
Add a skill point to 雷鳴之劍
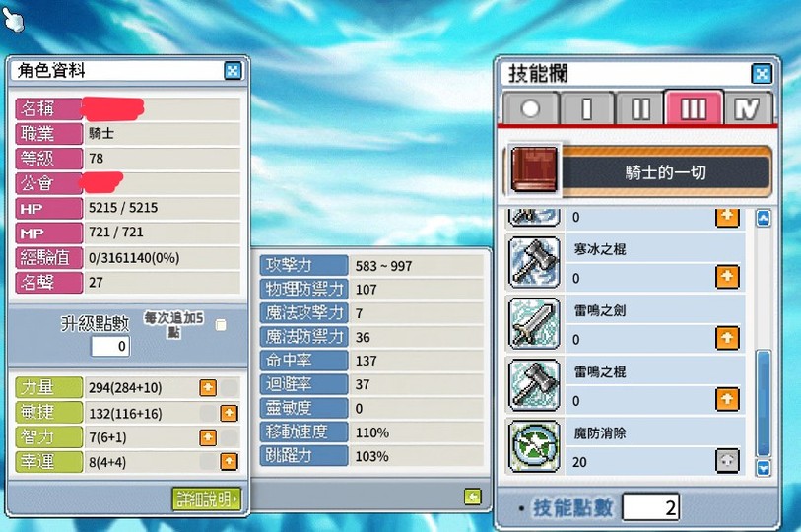[x=727, y=338]
